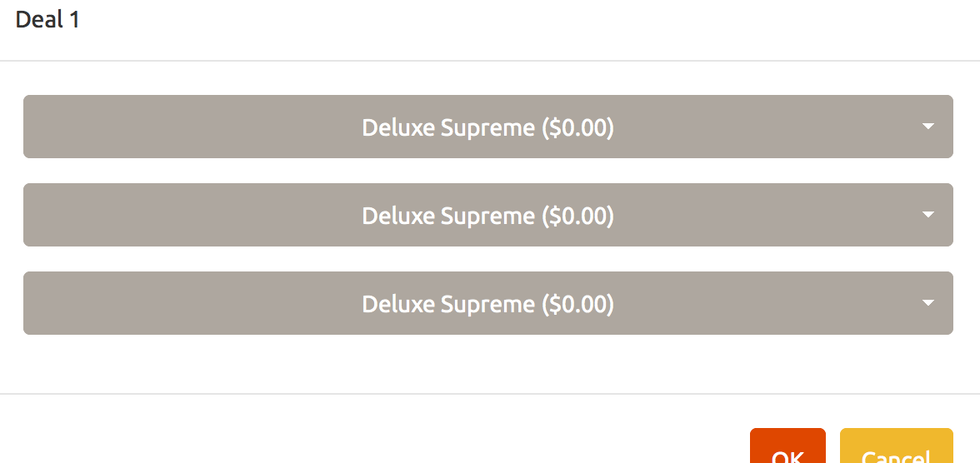Open the middle Deluxe Supreme dropdown
The height and width of the screenshot is (463, 980).
487,215
